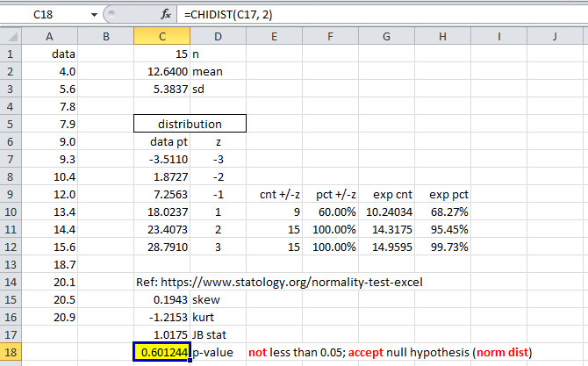Image resolution: width=588 pixels, height=366 pixels.
Task: Click the cell with n value 15
Action: pyautogui.click(x=162, y=54)
